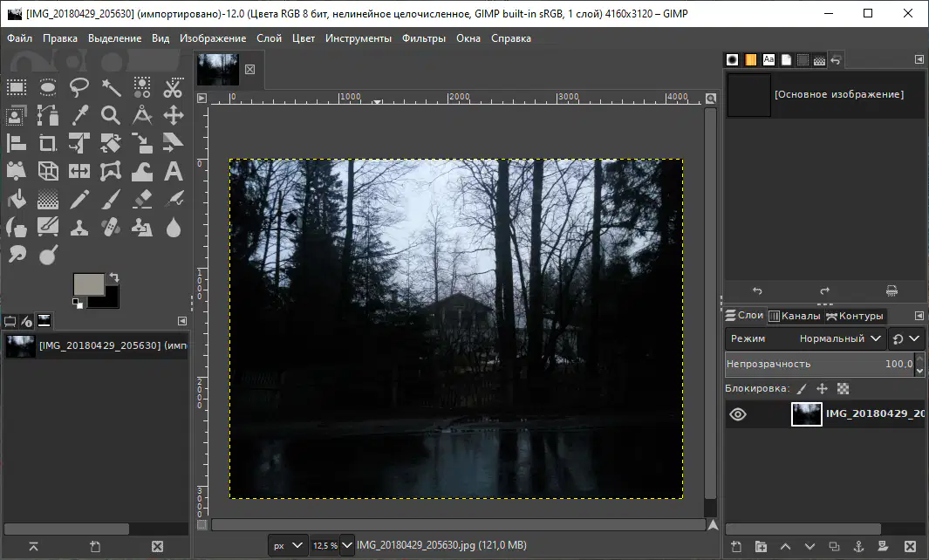This screenshot has width=929, height=560.
Task: Anchor the floating layer icon
Action: [x=858, y=546]
